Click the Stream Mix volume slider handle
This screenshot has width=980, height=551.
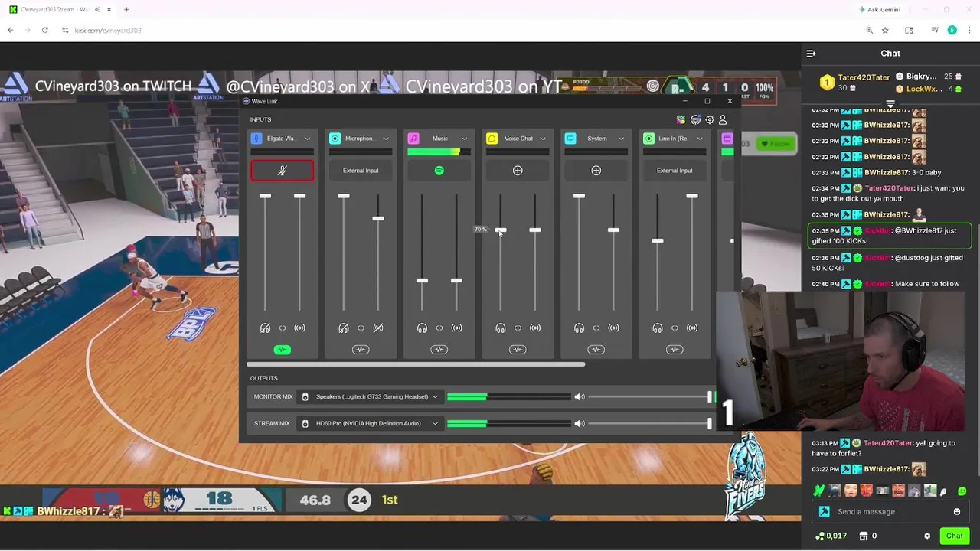(x=710, y=422)
